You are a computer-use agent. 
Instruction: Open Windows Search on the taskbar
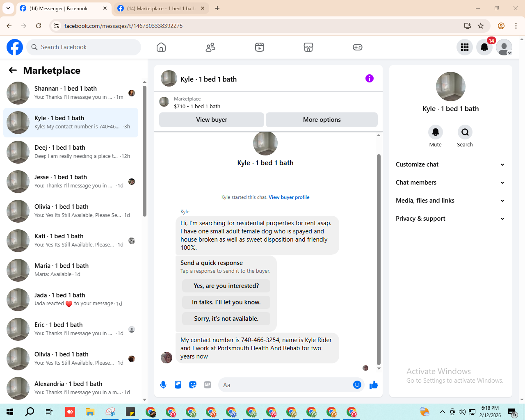click(x=30, y=412)
